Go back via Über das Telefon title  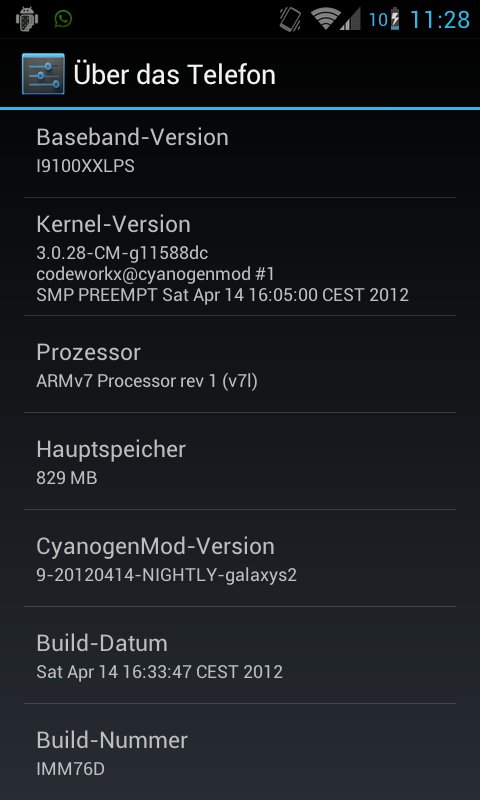tap(174, 74)
